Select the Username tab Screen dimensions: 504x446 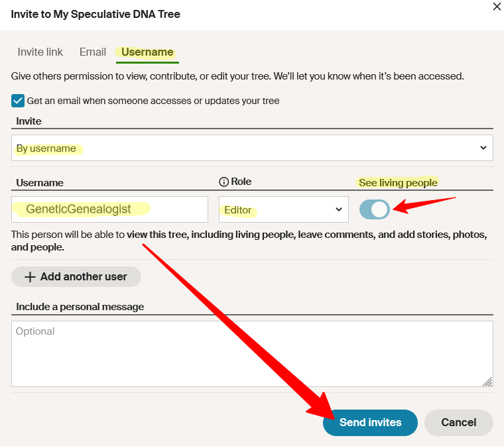(147, 52)
